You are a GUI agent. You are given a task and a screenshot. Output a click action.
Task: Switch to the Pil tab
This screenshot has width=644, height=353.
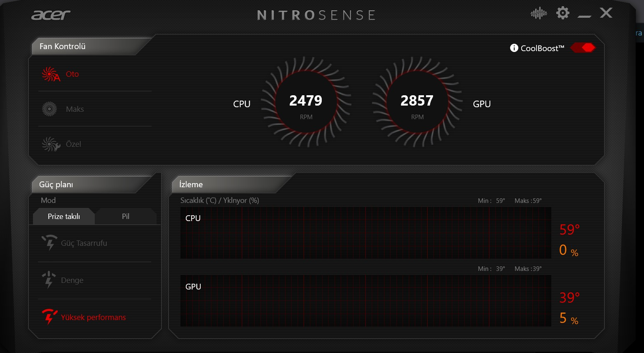pos(126,217)
